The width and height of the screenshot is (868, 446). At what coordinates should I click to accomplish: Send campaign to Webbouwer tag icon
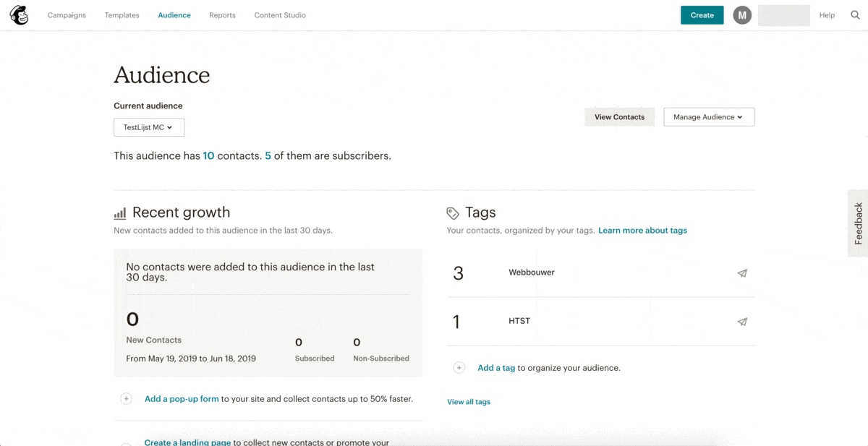742,273
